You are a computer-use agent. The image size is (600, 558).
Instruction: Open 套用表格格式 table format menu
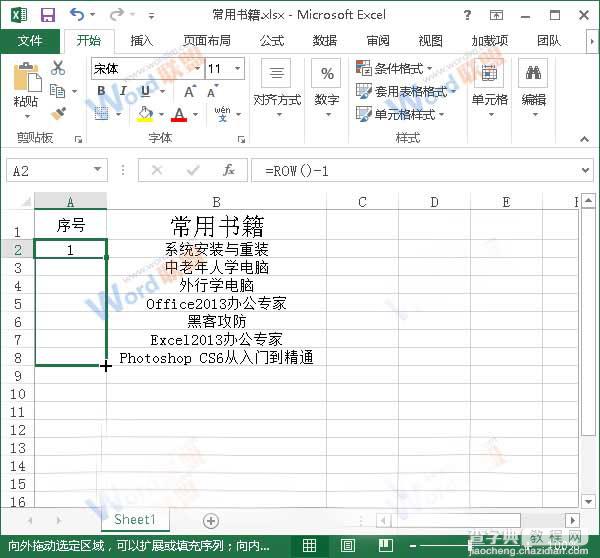tap(406, 91)
